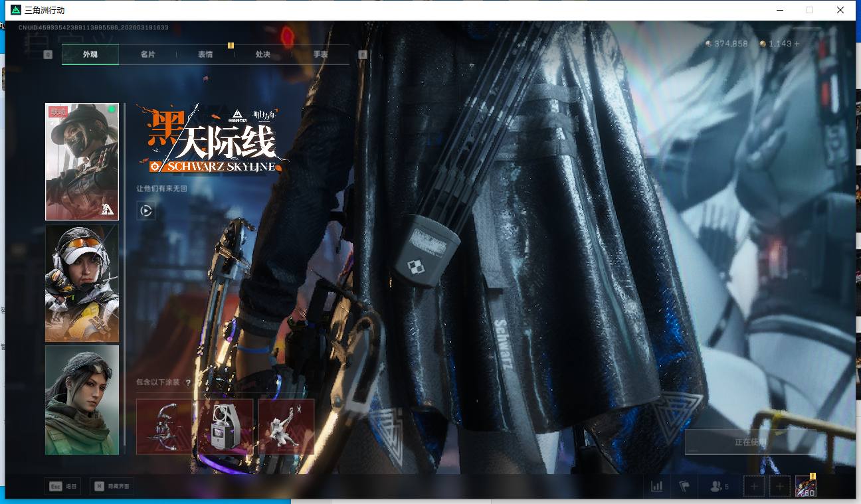The height and width of the screenshot is (504, 861).
Task: Click the 让他们有来无回 tagline text
Action: point(162,189)
